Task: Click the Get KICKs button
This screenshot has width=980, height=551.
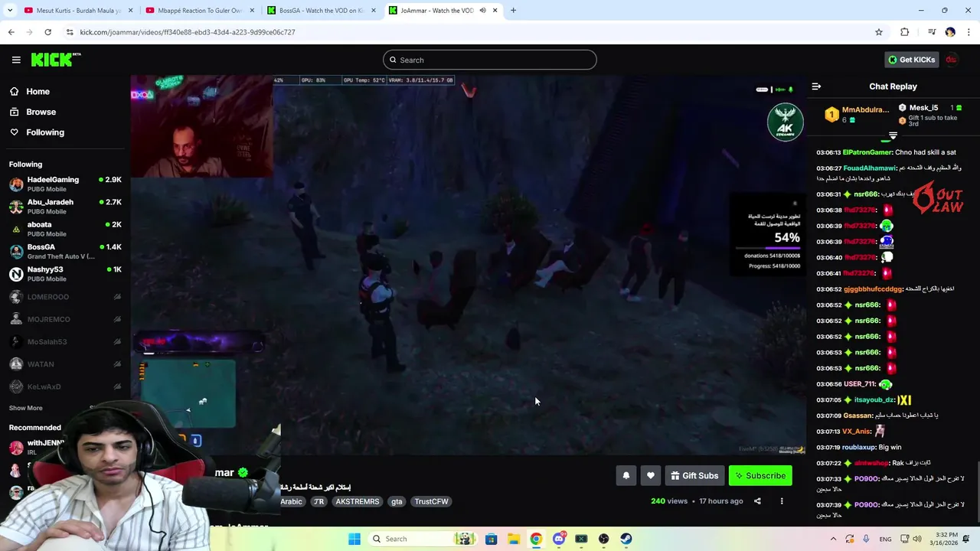Action: pyautogui.click(x=911, y=60)
